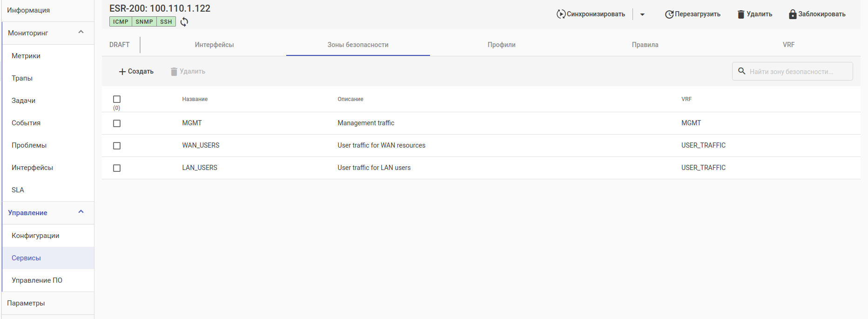Check the MGMT zone row checkbox
The height and width of the screenshot is (319, 868).
click(x=117, y=123)
